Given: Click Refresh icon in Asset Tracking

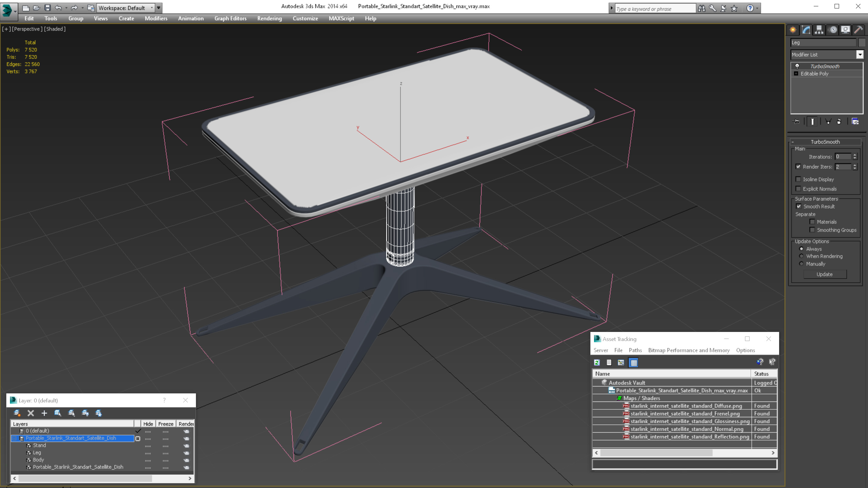Looking at the screenshot, I should 597,363.
